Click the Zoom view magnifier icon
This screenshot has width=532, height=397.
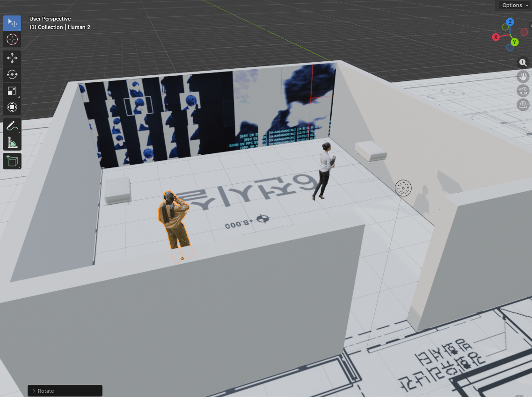click(523, 63)
